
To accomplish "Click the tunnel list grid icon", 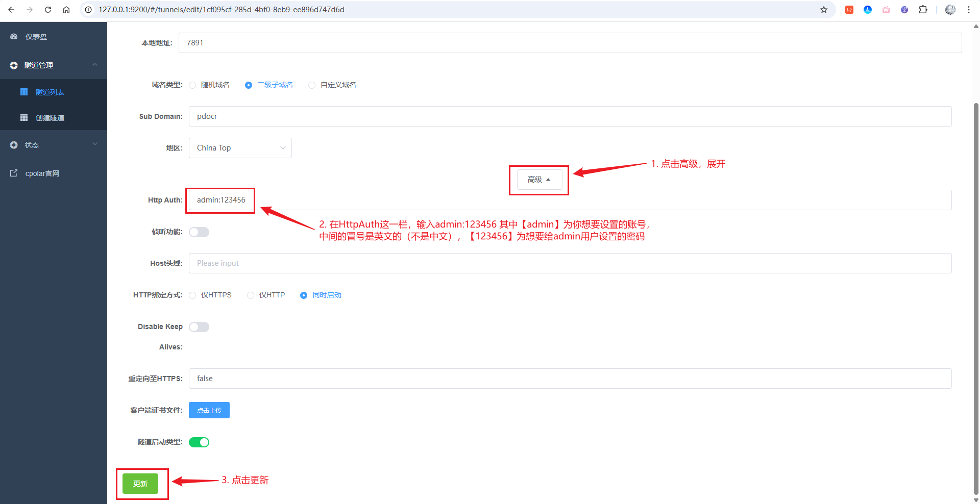I will [x=24, y=92].
